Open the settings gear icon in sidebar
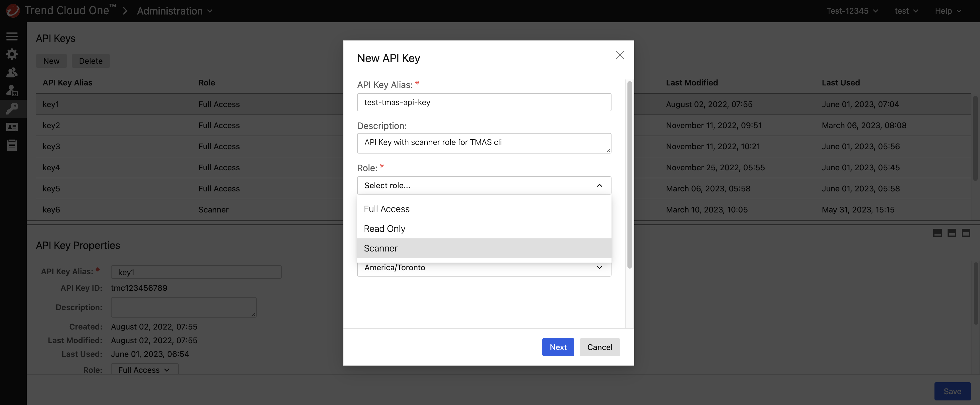This screenshot has height=405, width=980. [12, 54]
